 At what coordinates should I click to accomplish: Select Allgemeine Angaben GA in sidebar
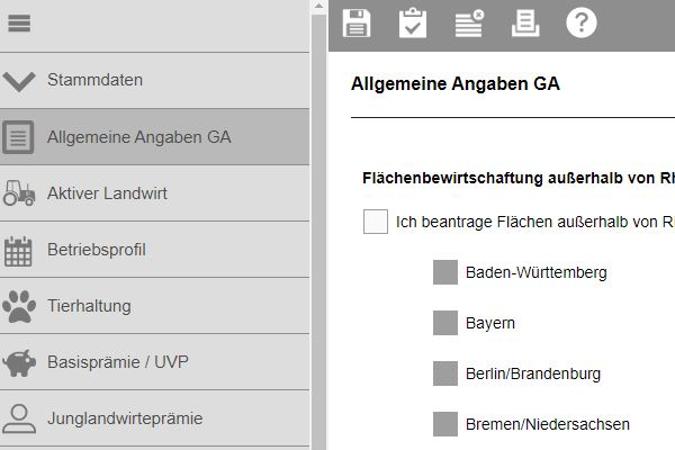155,137
